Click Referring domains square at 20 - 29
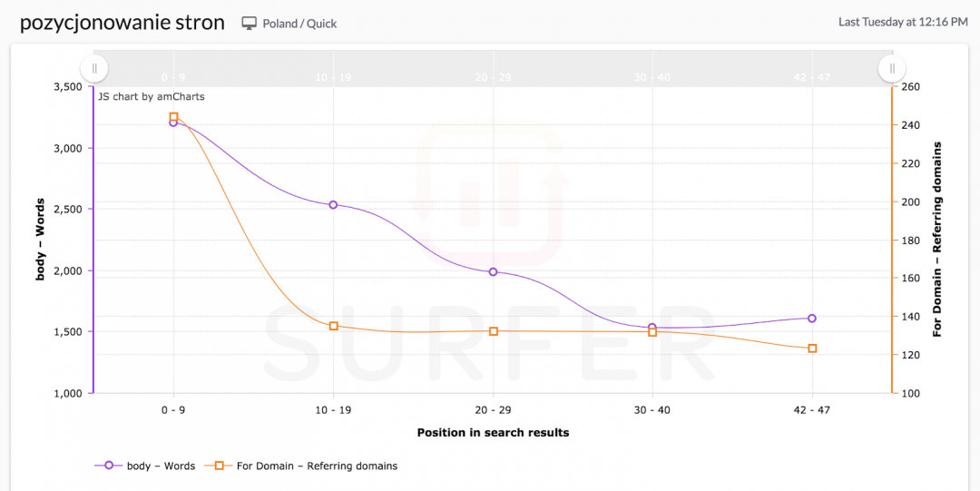The height and width of the screenshot is (491, 980). pos(493,331)
